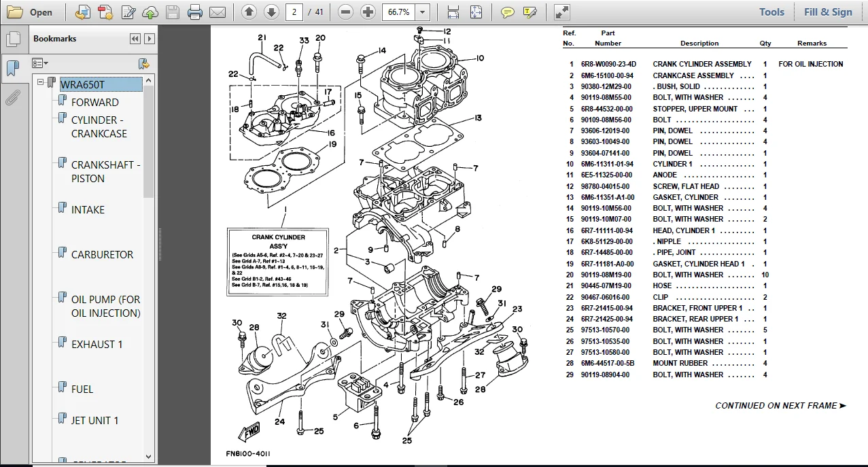This screenshot has height=467, width=868.
Task: Open the bookmark options dropdown menu
Action: click(40, 63)
